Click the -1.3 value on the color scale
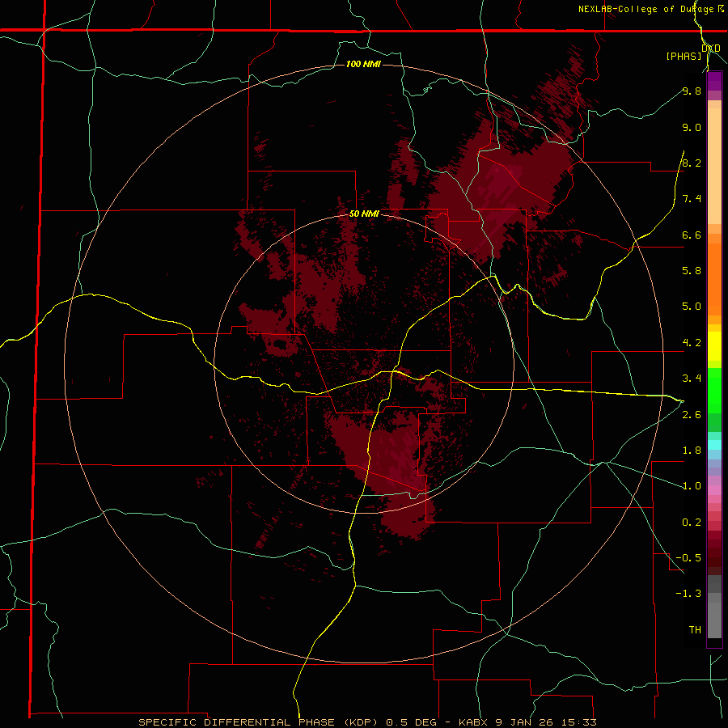Screen dimensions: 728x728 [x=688, y=594]
